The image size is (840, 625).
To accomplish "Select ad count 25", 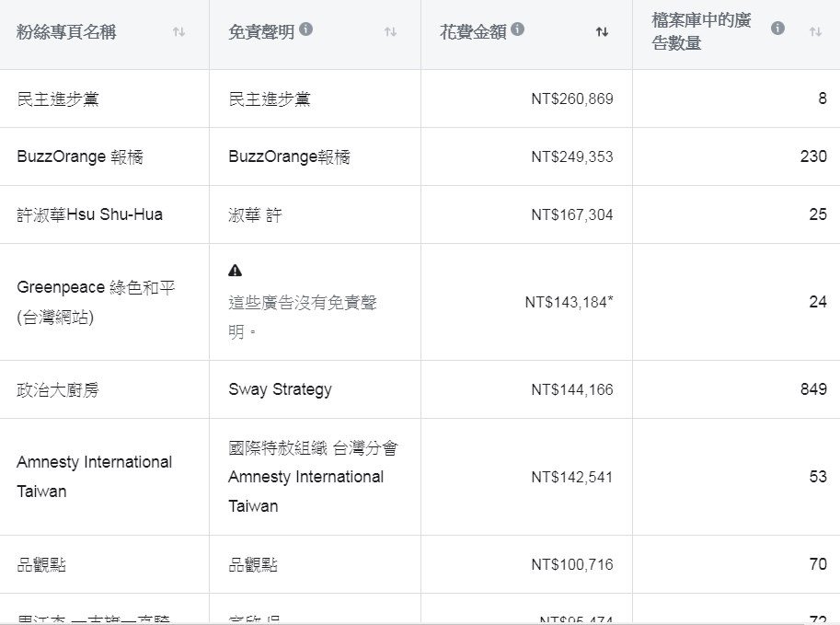I will [x=818, y=214].
